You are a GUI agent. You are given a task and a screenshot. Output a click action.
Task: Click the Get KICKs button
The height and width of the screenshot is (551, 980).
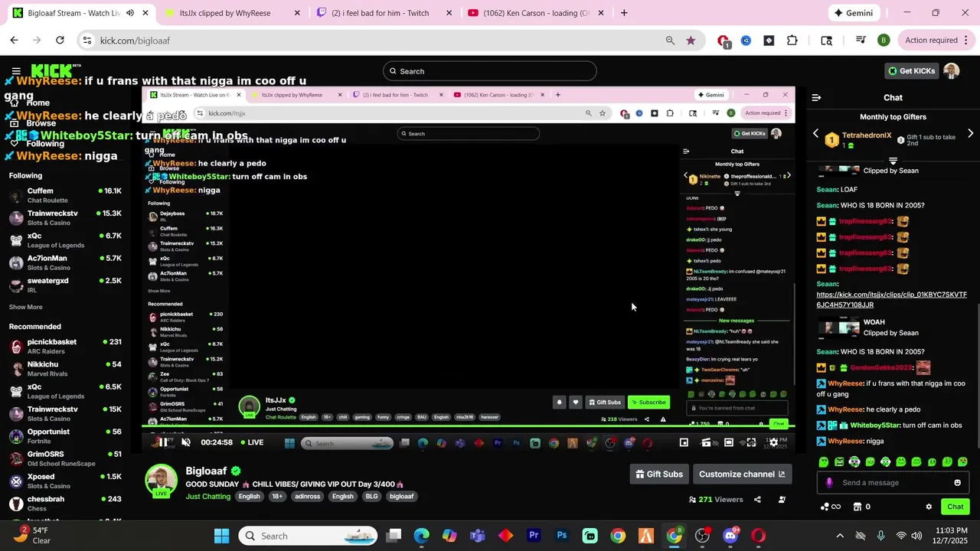(911, 71)
